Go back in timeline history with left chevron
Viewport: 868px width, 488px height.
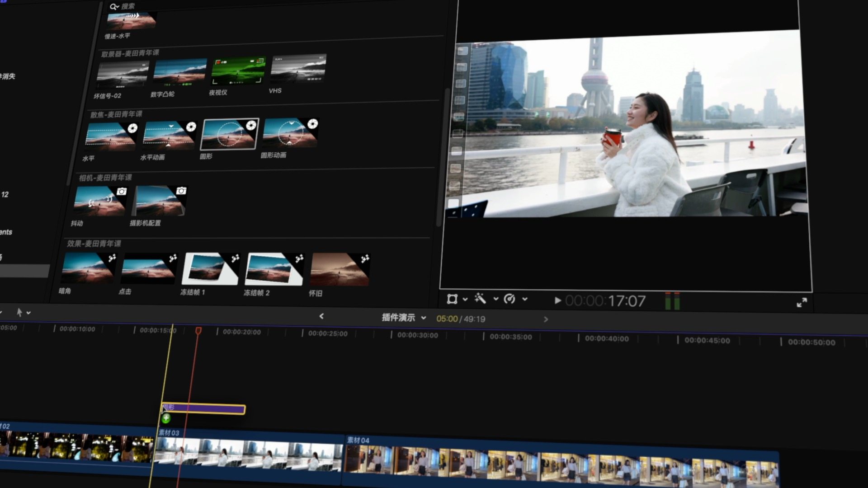click(321, 316)
